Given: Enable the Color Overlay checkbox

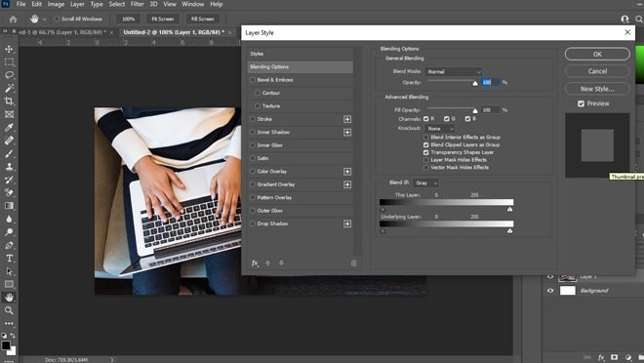Looking at the screenshot, I should 253,171.
